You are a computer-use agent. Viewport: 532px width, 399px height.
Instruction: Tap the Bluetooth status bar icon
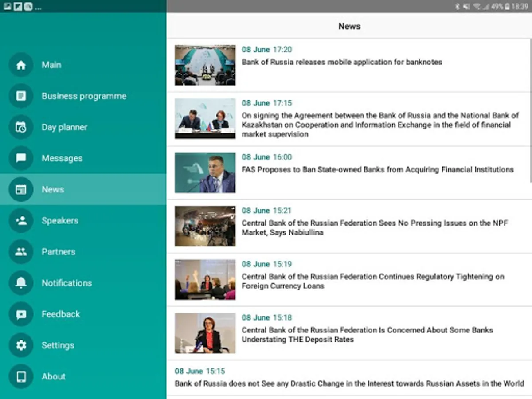click(458, 6)
